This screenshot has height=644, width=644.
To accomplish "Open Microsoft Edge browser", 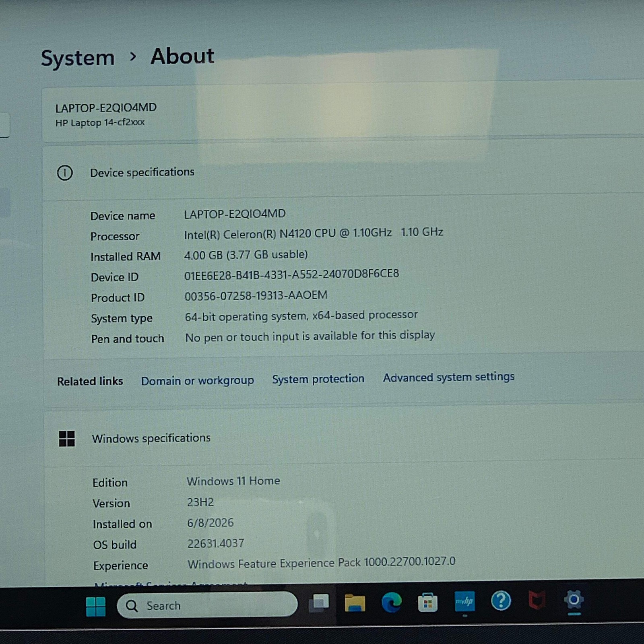I will tap(392, 602).
